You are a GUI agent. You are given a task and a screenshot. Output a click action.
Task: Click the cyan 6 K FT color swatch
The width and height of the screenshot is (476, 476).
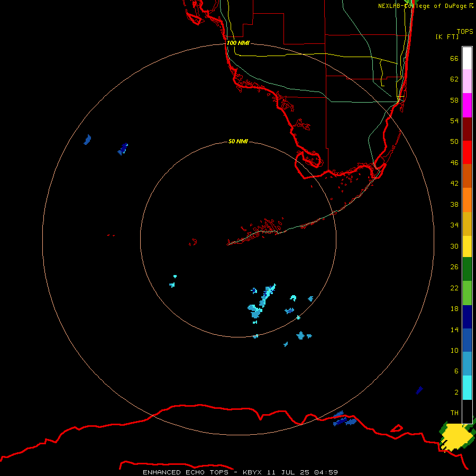(467, 388)
